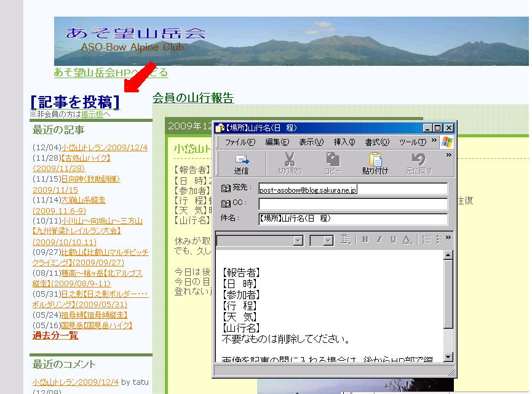Click the numbered list formatting icon
The height and width of the screenshot is (394, 532).
point(426,239)
